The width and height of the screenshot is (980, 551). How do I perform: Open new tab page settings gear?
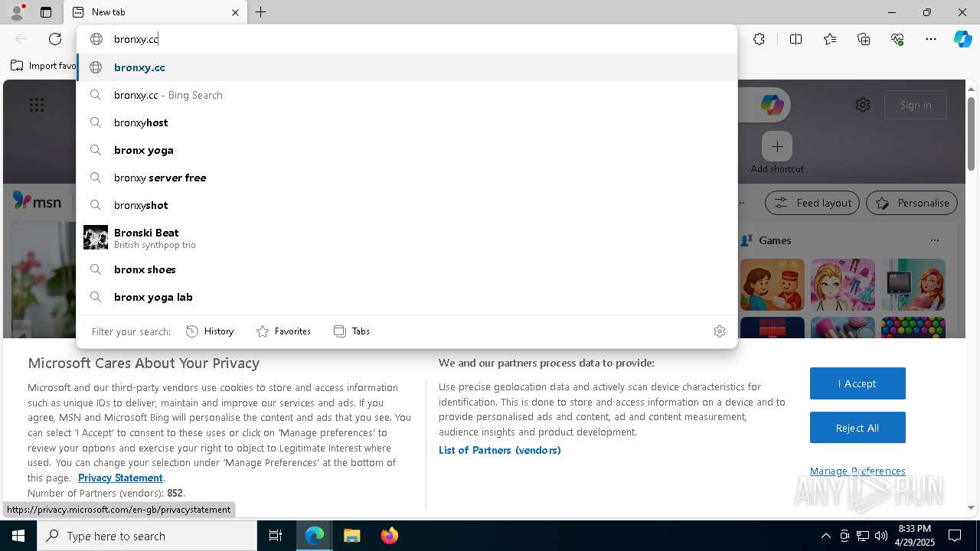point(863,105)
